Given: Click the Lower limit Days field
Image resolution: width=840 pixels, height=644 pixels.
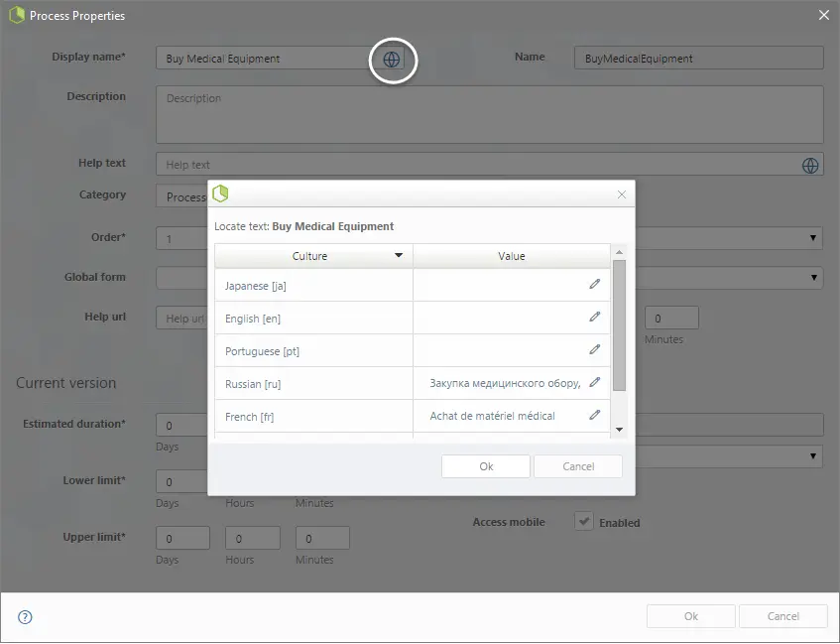Looking at the screenshot, I should click(x=181, y=481).
